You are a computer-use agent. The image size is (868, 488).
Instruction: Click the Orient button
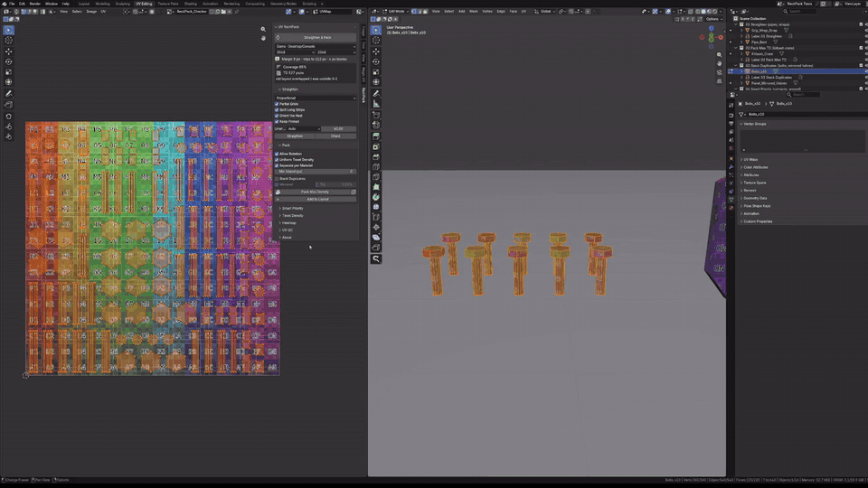coord(336,136)
